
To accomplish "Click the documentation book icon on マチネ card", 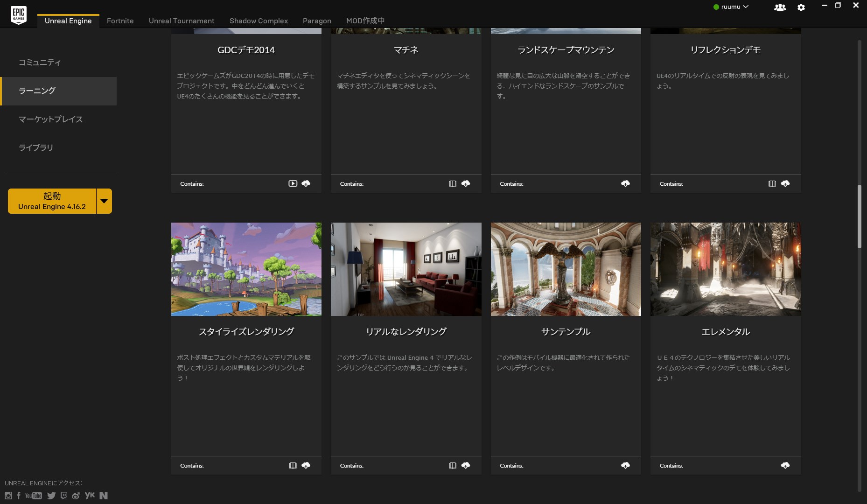I will [453, 183].
